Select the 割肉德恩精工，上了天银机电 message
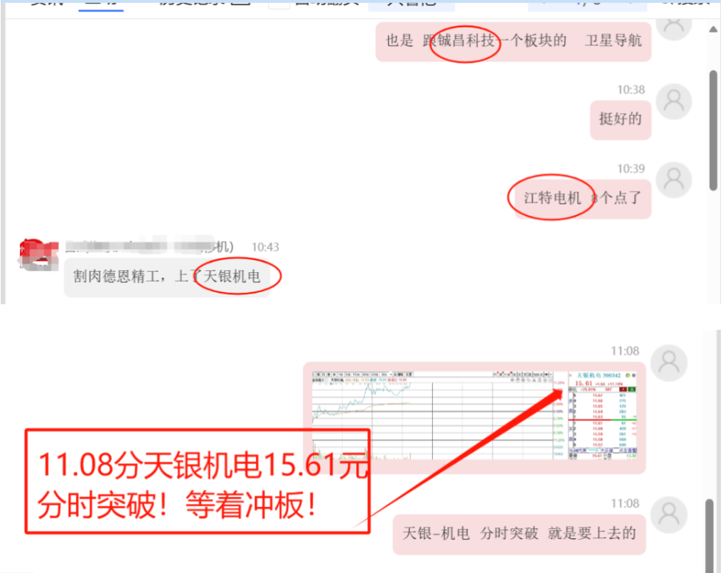728x573 pixels. pos(167,277)
